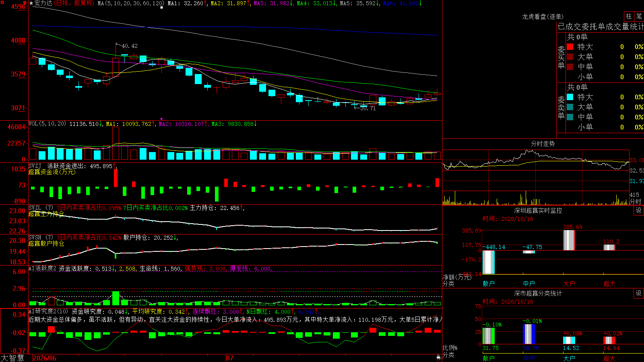Click the SVZJ indicator label
644x362 pixels.
tap(35, 166)
